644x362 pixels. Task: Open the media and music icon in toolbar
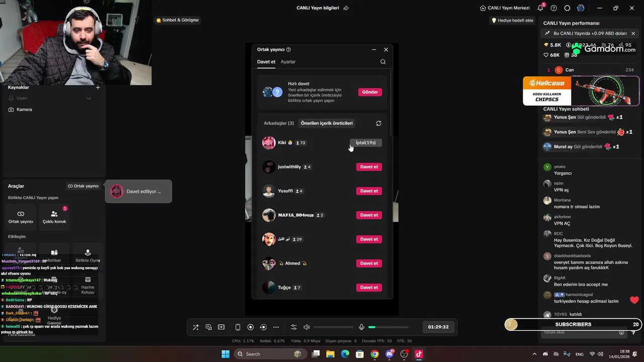(x=208, y=327)
